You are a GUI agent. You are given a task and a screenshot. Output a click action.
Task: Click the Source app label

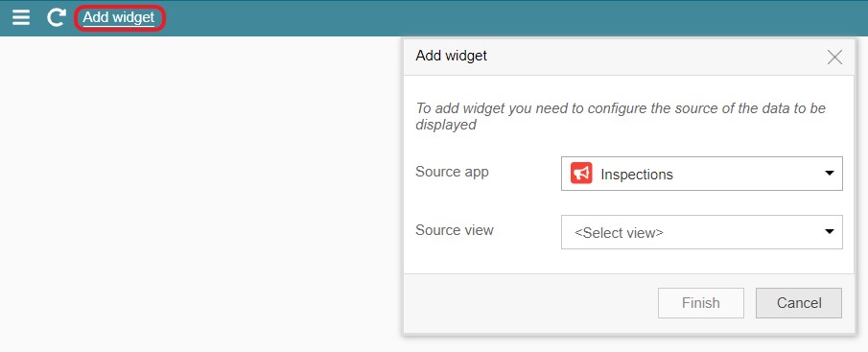[452, 172]
